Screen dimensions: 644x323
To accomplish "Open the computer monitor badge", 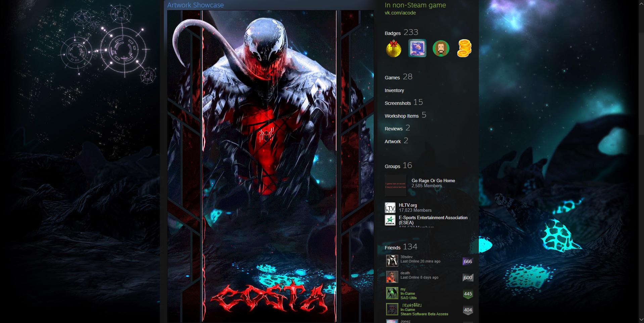I will [x=417, y=48].
